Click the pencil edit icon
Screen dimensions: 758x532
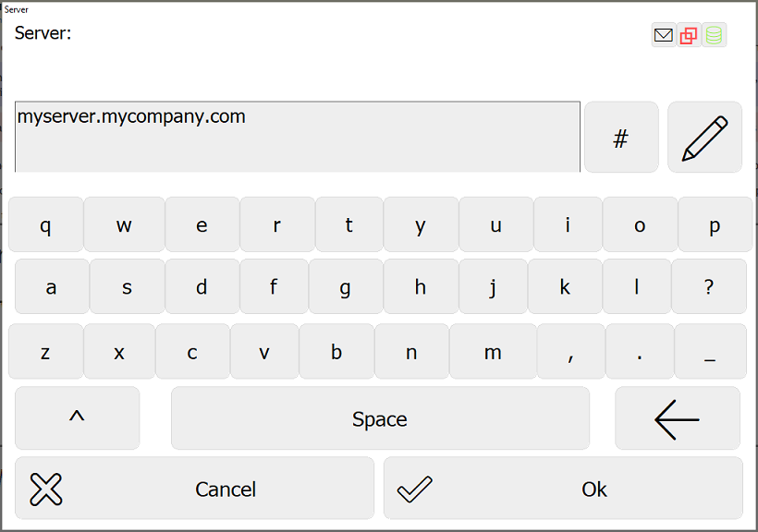point(704,137)
